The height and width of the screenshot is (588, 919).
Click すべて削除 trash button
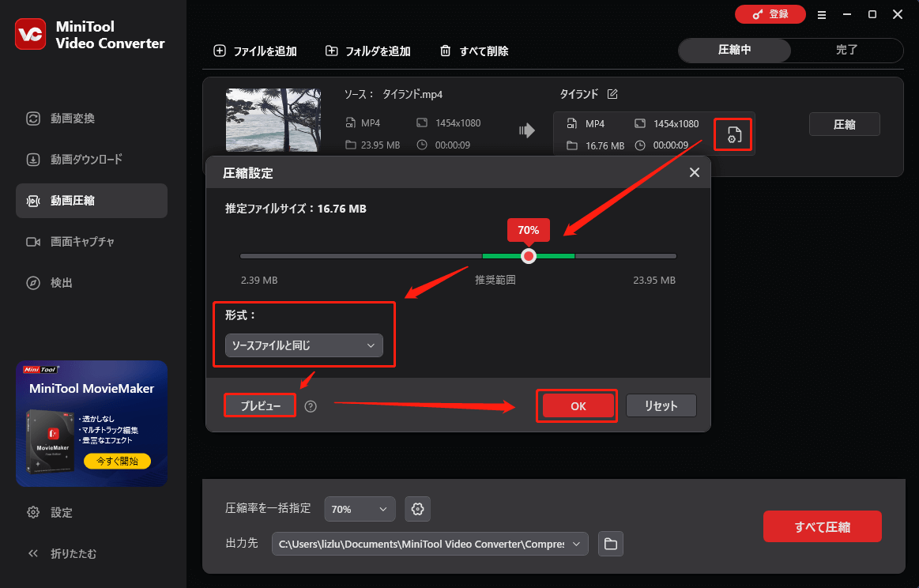coord(474,51)
